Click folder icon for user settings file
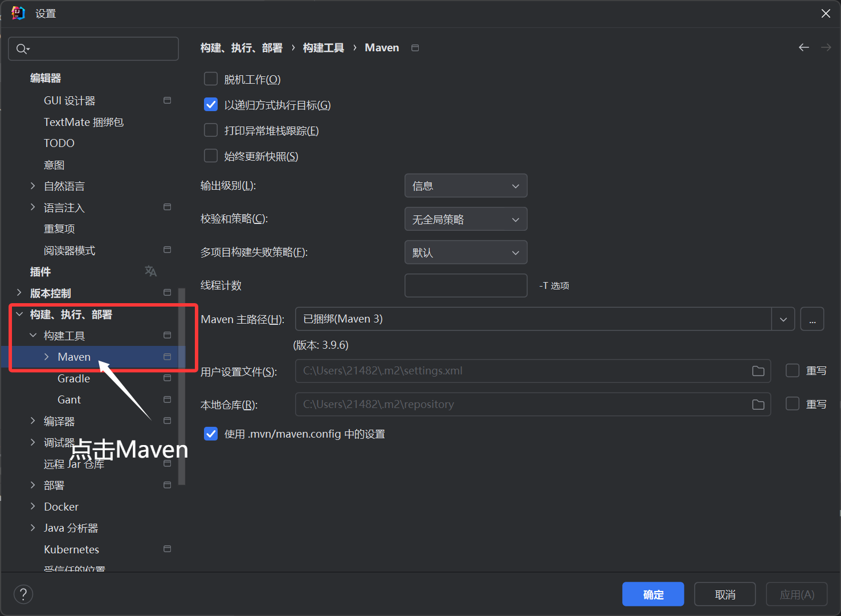The image size is (841, 616). click(758, 371)
